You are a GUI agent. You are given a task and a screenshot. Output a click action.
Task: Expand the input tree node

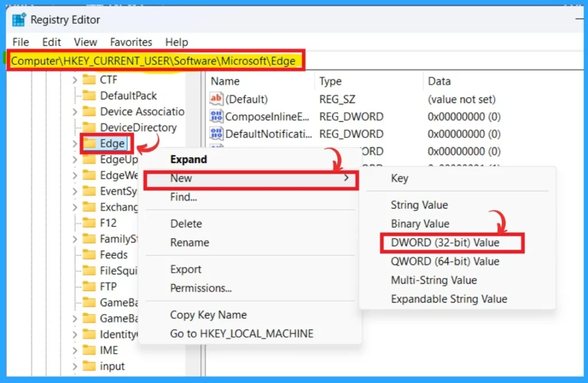point(75,366)
